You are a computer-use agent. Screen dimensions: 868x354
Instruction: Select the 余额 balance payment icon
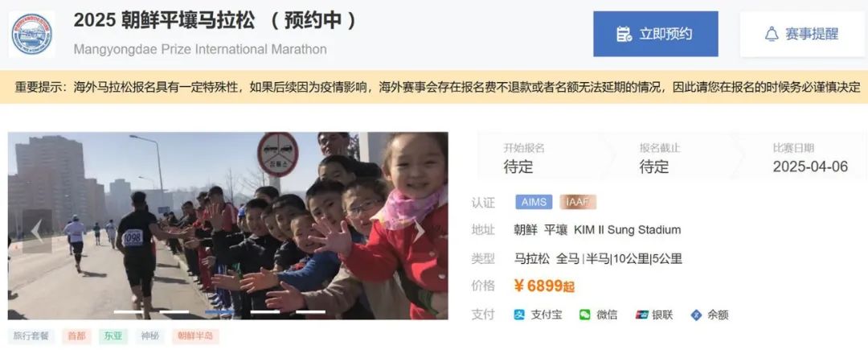(696, 315)
